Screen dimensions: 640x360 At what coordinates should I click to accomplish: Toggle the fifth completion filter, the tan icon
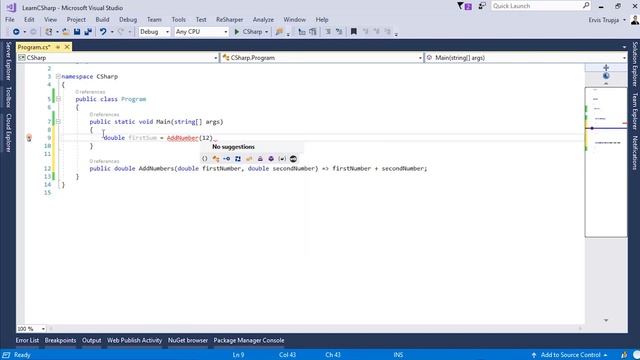[249, 159]
